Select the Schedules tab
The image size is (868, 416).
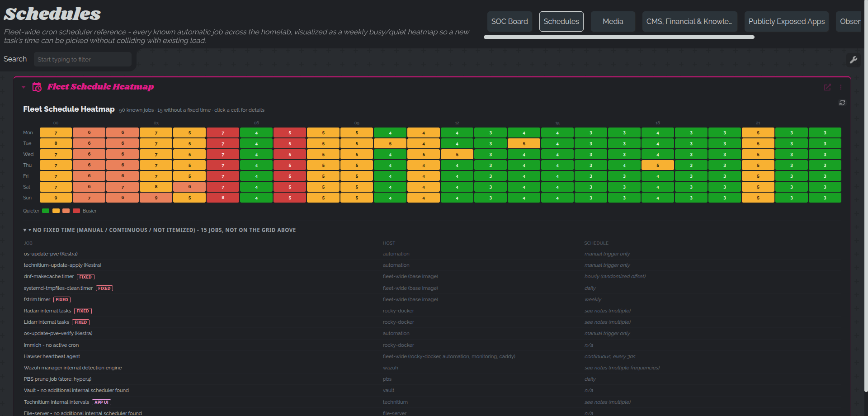[561, 21]
